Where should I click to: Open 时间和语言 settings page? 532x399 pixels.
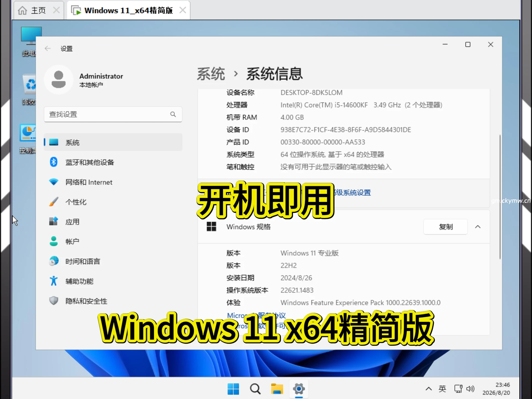point(113,261)
